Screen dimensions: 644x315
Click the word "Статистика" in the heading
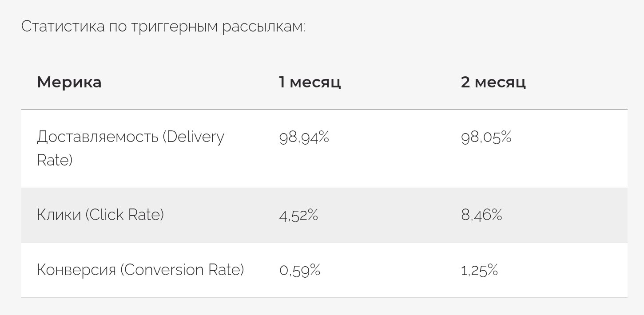coord(62,27)
